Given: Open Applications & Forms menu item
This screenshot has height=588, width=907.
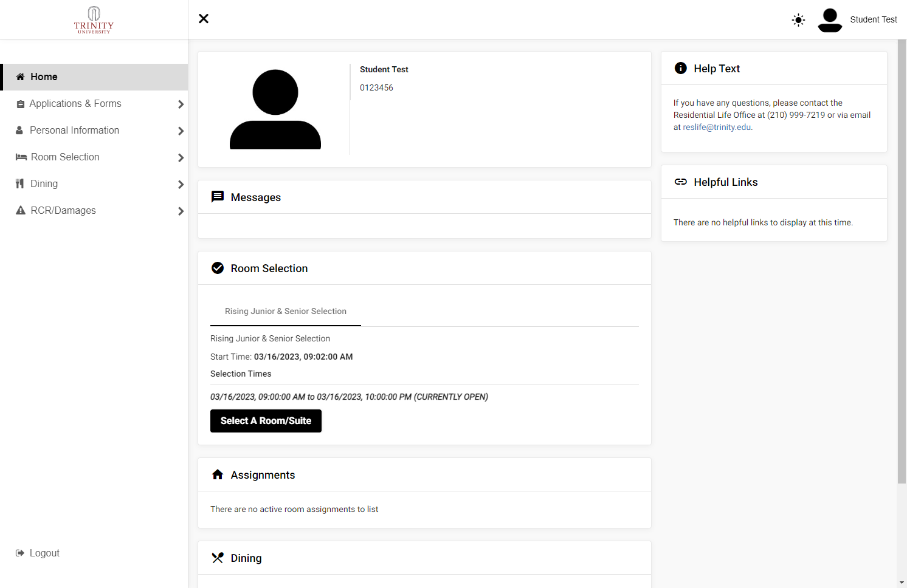Looking at the screenshot, I should [x=94, y=104].
